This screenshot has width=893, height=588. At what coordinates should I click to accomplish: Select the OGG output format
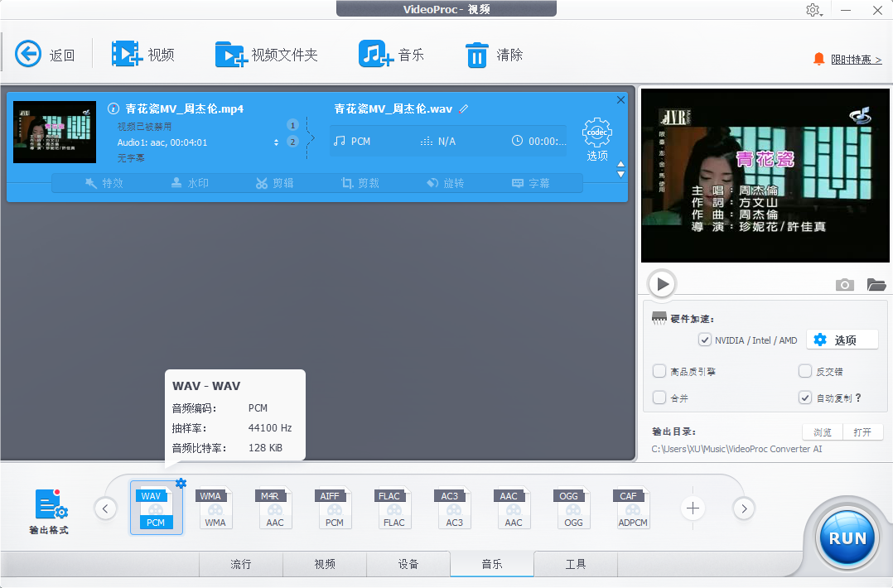(572, 508)
